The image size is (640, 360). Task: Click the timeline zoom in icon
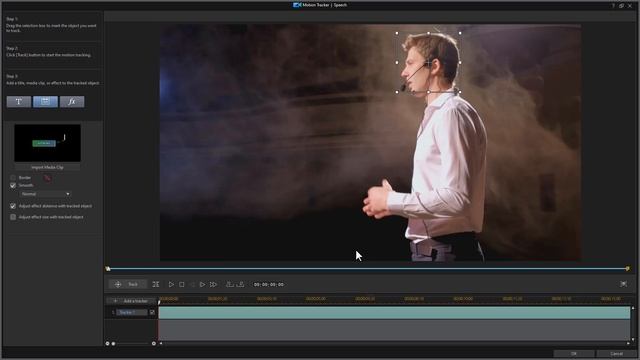tap(154, 344)
